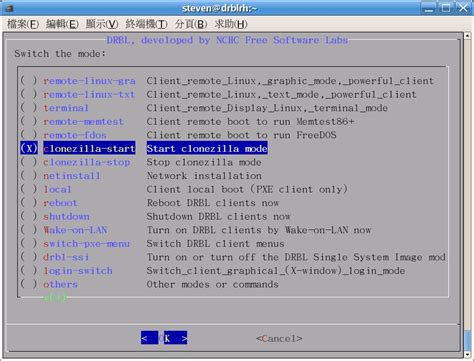Click 'Client_remote_Linux,_graphic_mode,_powerful_client' description
This screenshot has width=474, height=361.
(290, 81)
